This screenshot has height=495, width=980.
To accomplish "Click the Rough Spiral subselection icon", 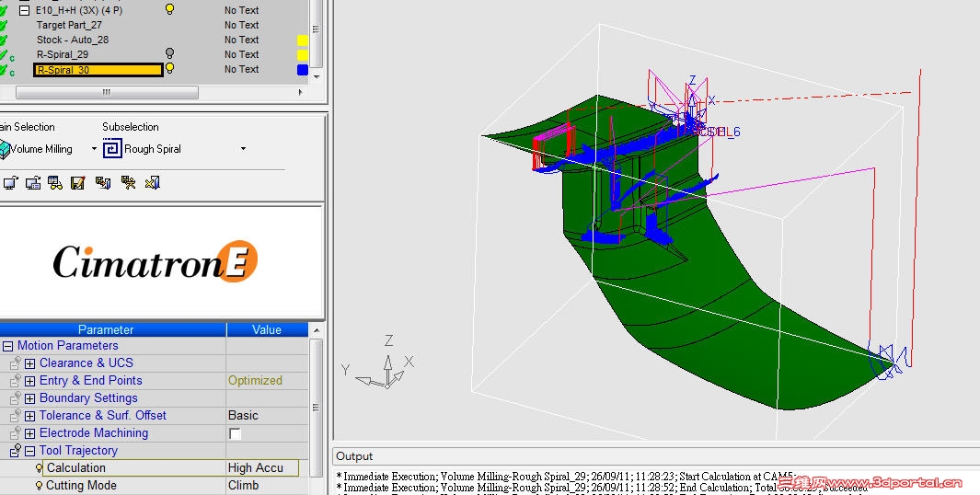I will click(x=112, y=149).
